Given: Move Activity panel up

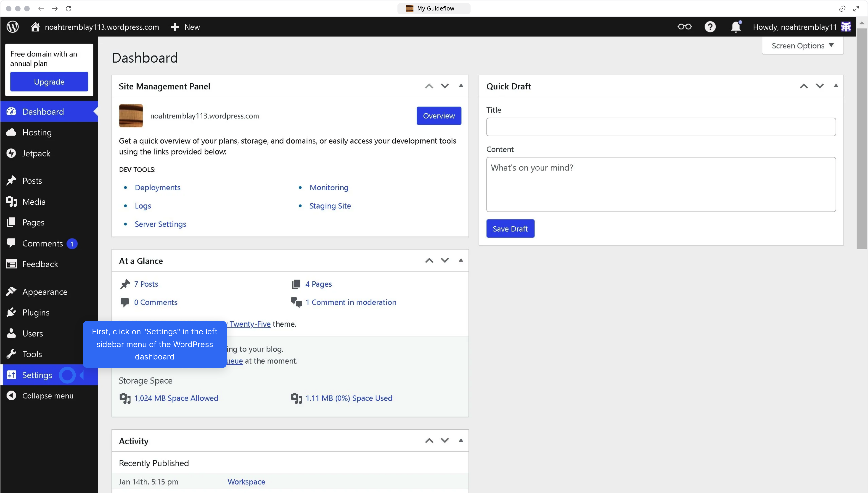Looking at the screenshot, I should pyautogui.click(x=429, y=441).
